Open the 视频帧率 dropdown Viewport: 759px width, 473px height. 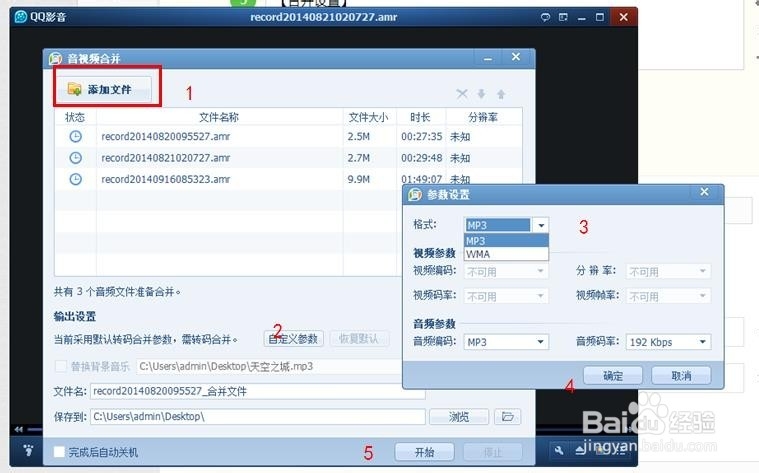[x=668, y=296]
